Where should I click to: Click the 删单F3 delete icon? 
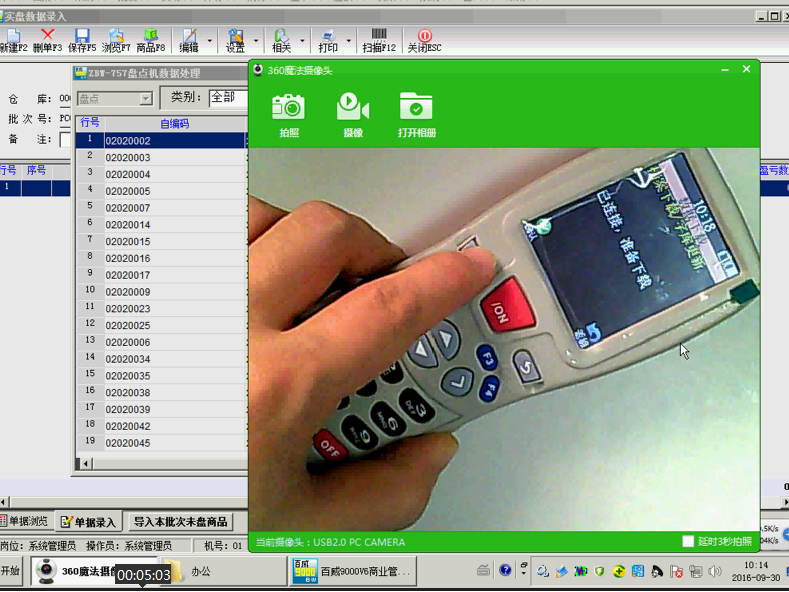coord(47,40)
